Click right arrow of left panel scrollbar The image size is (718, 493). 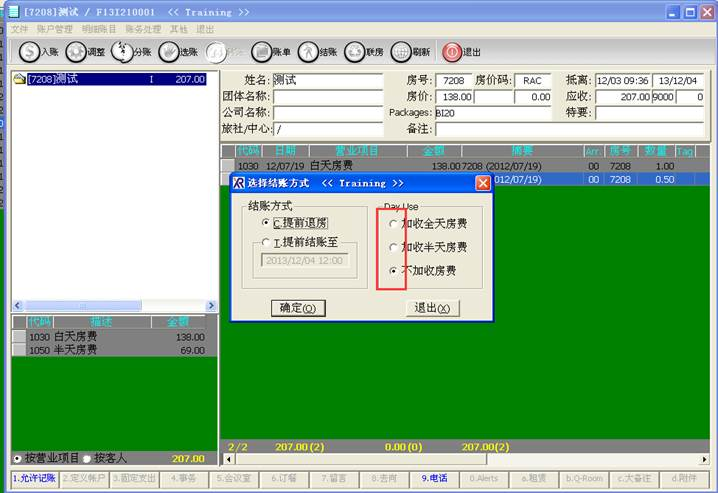click(x=211, y=306)
